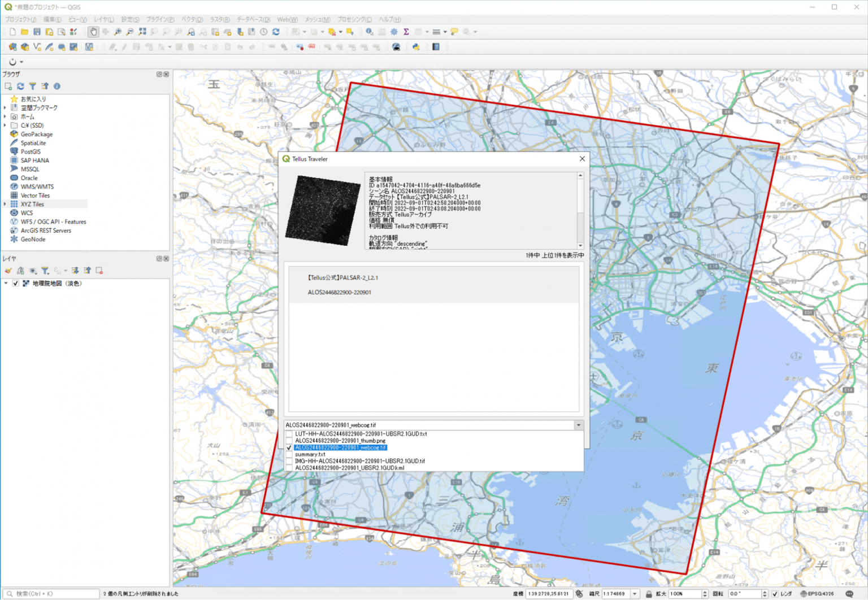The image size is (868, 600).
Task: Open the temporal controller clock icon
Action: (263, 32)
